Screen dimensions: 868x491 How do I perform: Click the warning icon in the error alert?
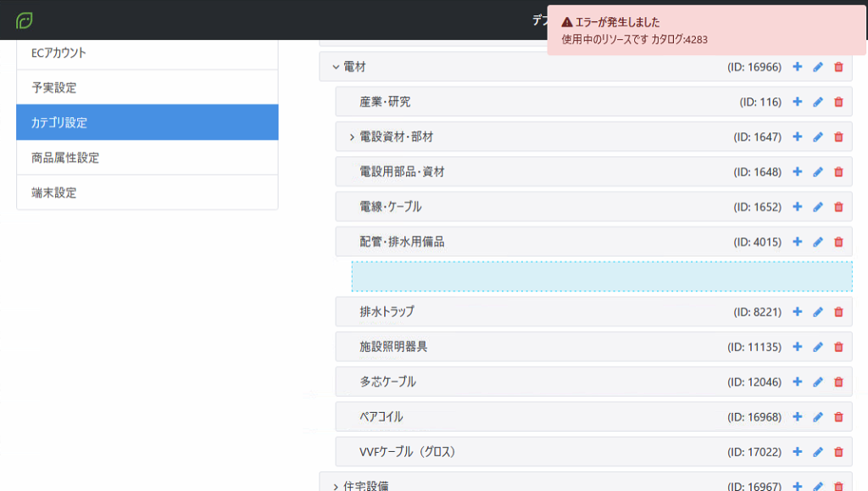567,22
